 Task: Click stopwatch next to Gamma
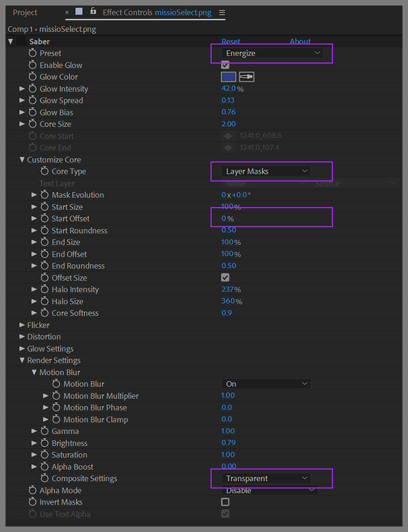(x=45, y=431)
